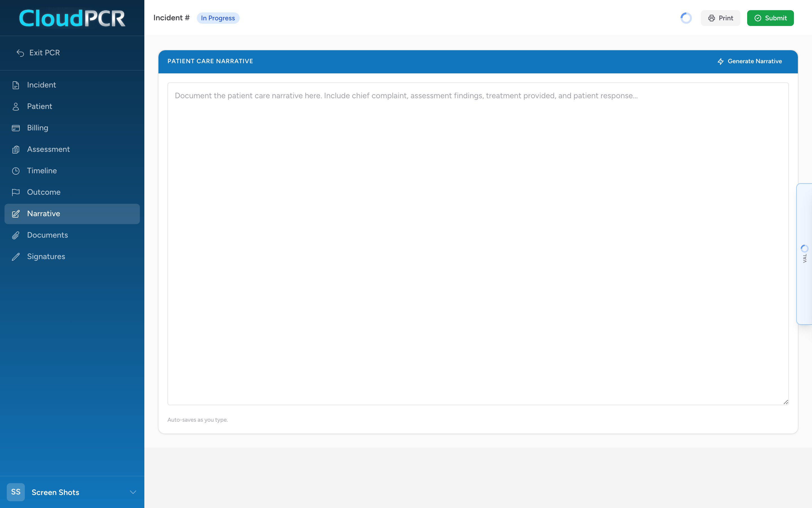Click the Outcome flag icon in sidebar
Image resolution: width=812 pixels, height=508 pixels.
16,192
